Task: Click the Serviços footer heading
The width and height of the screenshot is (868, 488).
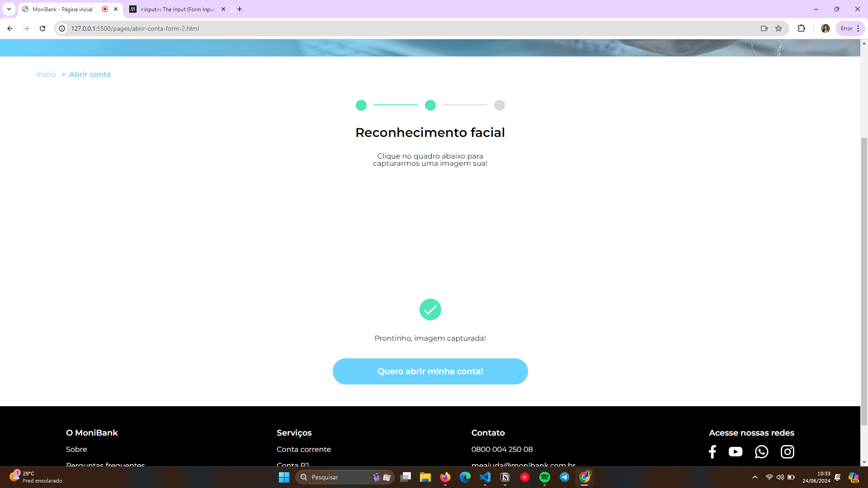Action: click(x=294, y=433)
